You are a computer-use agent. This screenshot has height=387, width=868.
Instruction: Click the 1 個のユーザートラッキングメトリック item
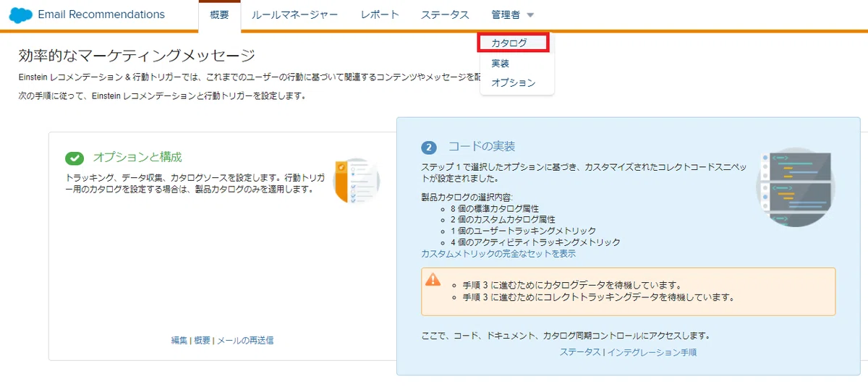[x=523, y=231]
